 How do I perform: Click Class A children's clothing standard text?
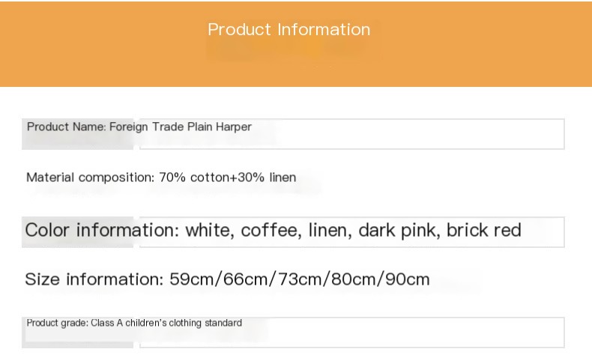coord(166,323)
